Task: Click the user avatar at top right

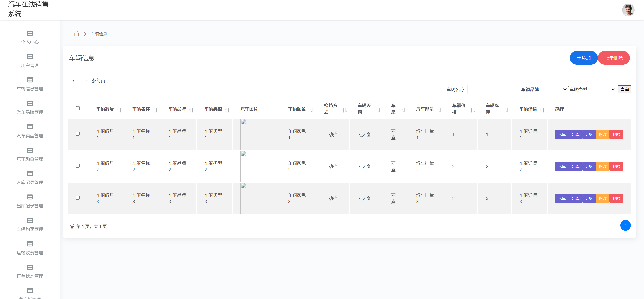Action: [628, 10]
